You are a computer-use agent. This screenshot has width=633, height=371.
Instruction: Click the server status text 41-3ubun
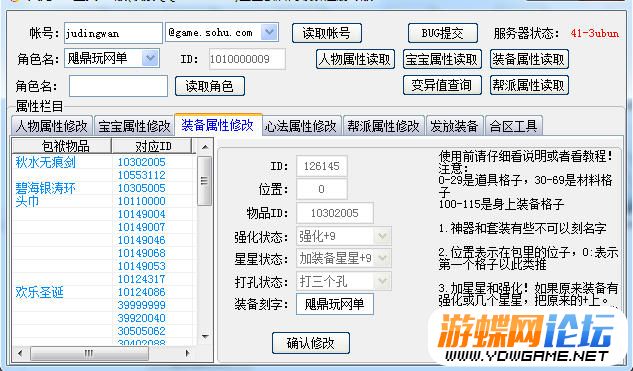tap(594, 33)
